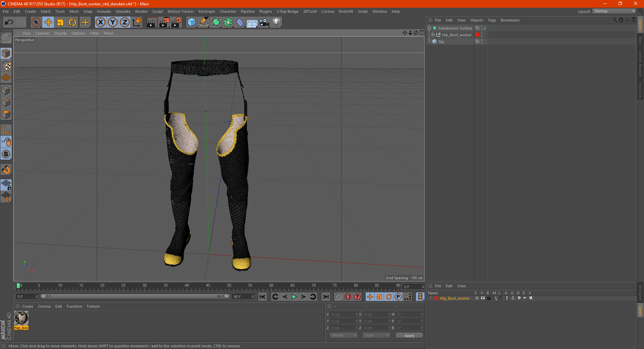
Task: Open the Structure side tab
Action: (640, 90)
